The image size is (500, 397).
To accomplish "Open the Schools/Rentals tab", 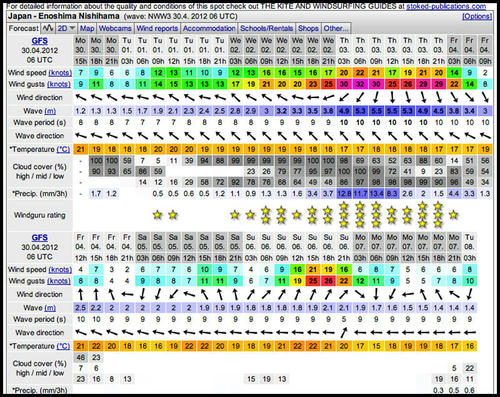I will tap(267, 28).
